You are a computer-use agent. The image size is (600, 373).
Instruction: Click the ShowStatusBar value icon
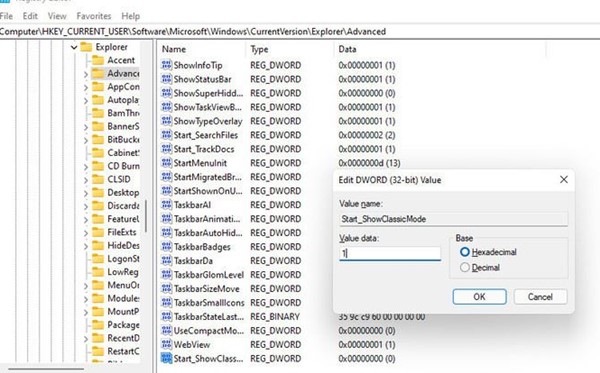[166, 79]
